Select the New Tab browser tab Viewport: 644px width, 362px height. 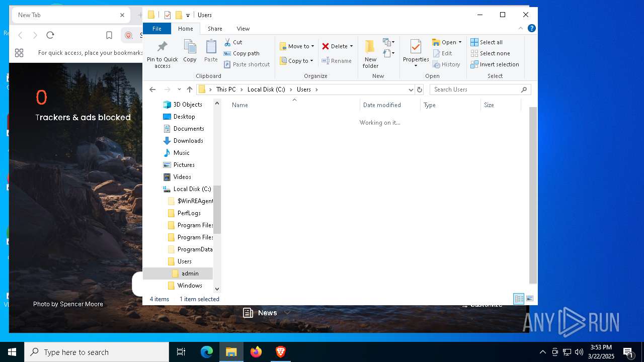point(70,15)
